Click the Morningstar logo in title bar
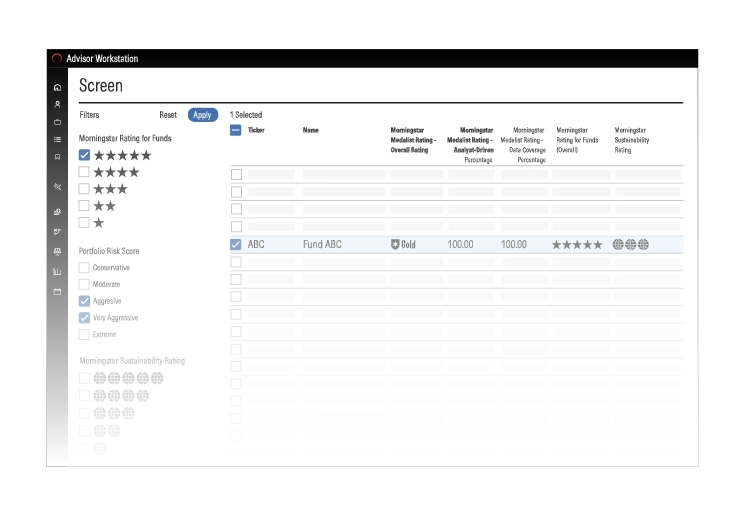This screenshot has height=516, width=745. (x=57, y=58)
